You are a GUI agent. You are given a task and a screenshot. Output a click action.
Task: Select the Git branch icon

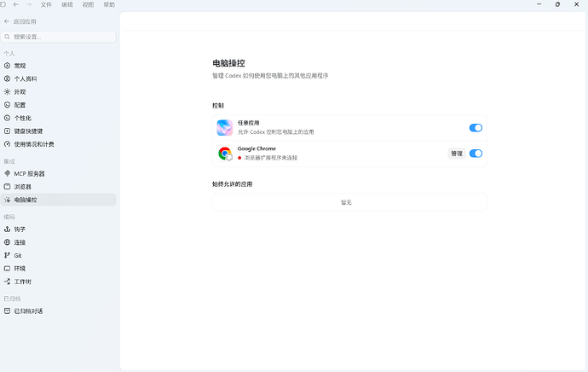click(x=7, y=255)
